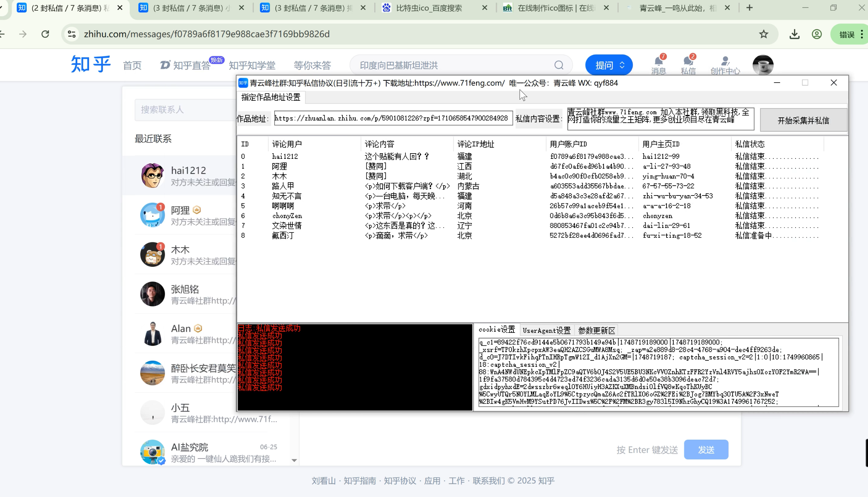The height and width of the screenshot is (497, 868).
Task: Open the browser downloads icon
Action: point(794,34)
